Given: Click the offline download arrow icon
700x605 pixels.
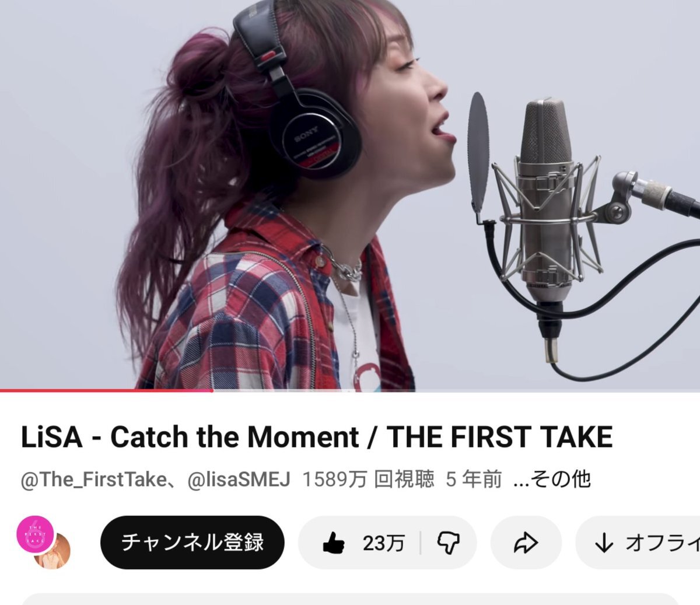Looking at the screenshot, I should tap(604, 543).
